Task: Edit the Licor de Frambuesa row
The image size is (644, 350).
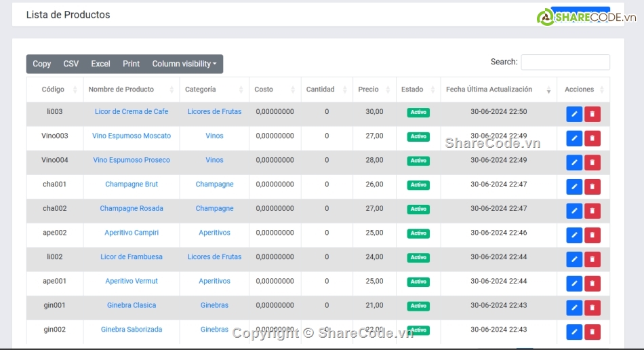Action: click(x=574, y=259)
